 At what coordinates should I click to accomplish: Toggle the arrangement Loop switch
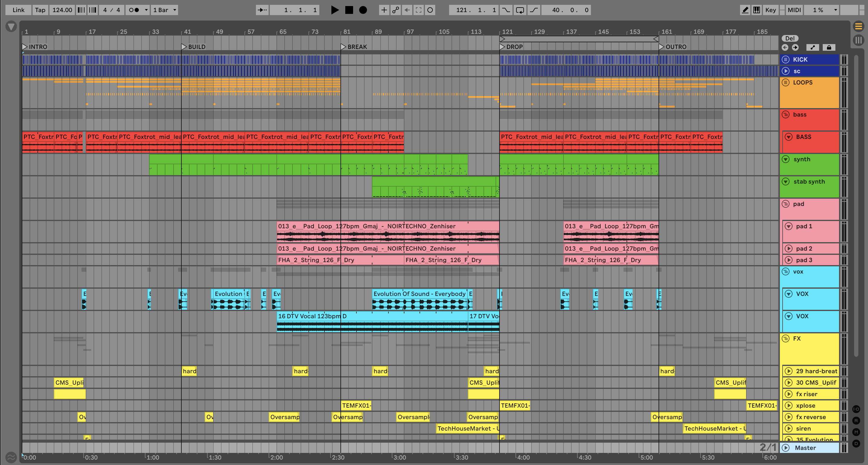tap(520, 10)
